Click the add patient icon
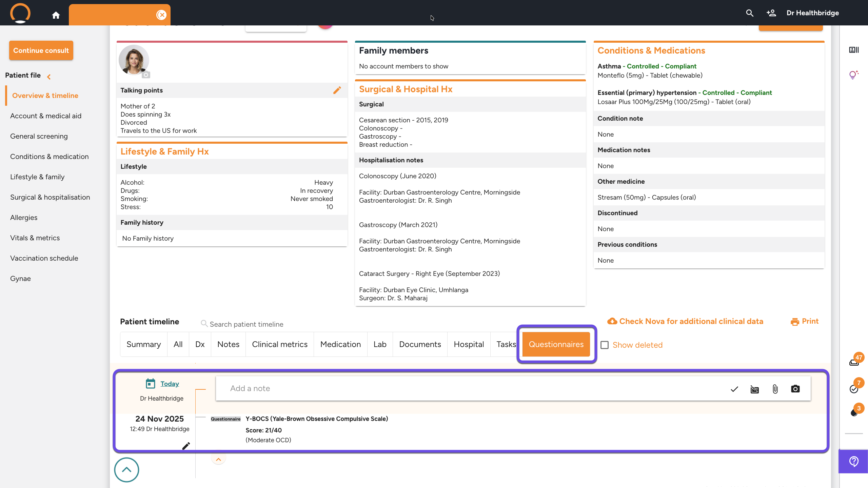This screenshot has width=868, height=488. tap(771, 13)
